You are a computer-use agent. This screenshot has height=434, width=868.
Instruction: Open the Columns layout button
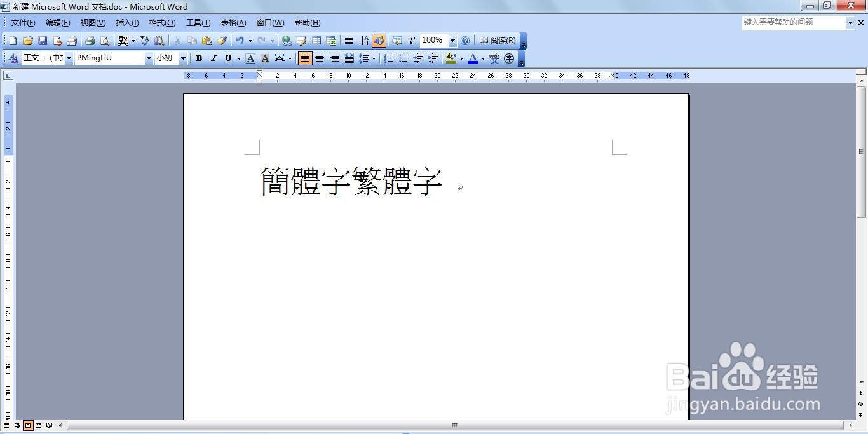tap(349, 41)
